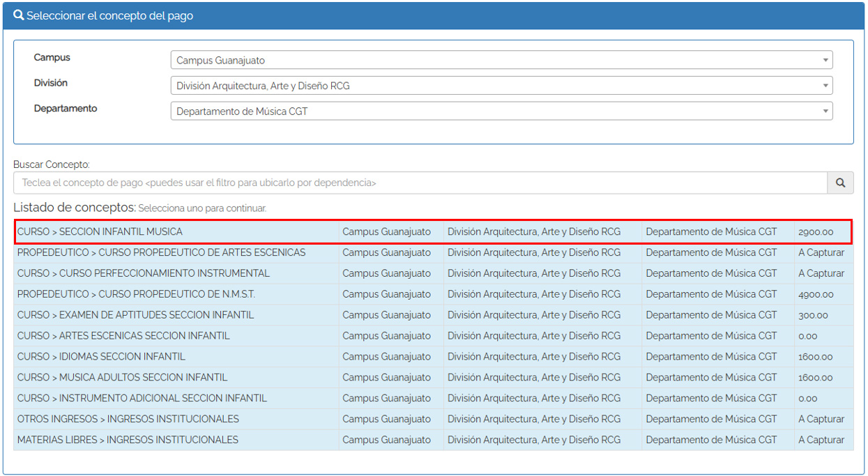The width and height of the screenshot is (868, 476).
Task: Select PROPEDEUTICO > CURSO PROPEDEUTICO DE ARTES ESCENICAS
Action: click(x=161, y=252)
